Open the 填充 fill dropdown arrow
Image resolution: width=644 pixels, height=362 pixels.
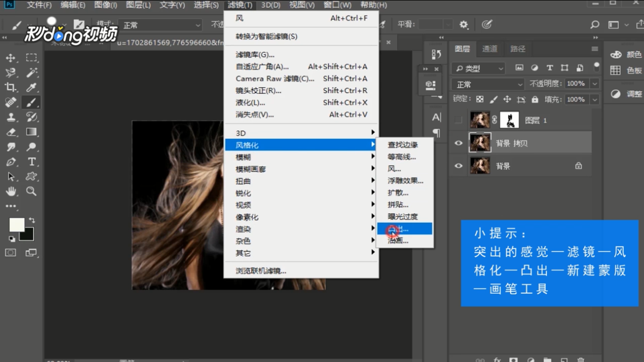(595, 99)
